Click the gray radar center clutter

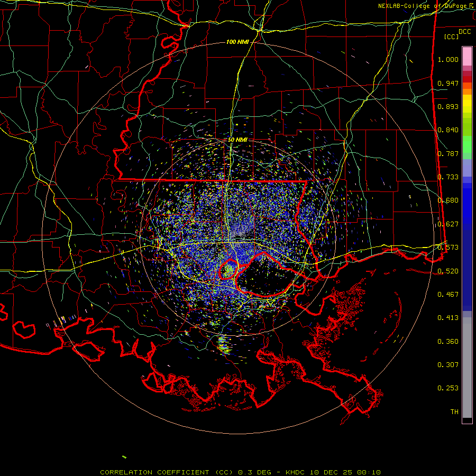tap(240, 235)
